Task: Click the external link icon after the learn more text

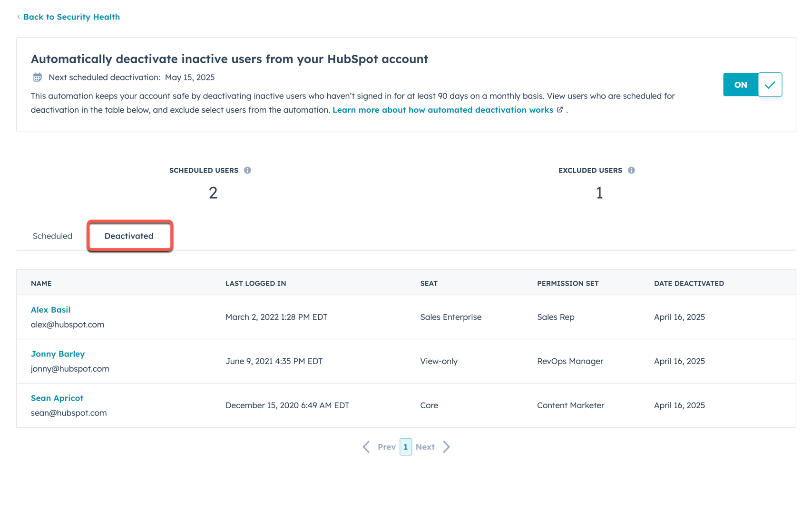Action: (559, 109)
